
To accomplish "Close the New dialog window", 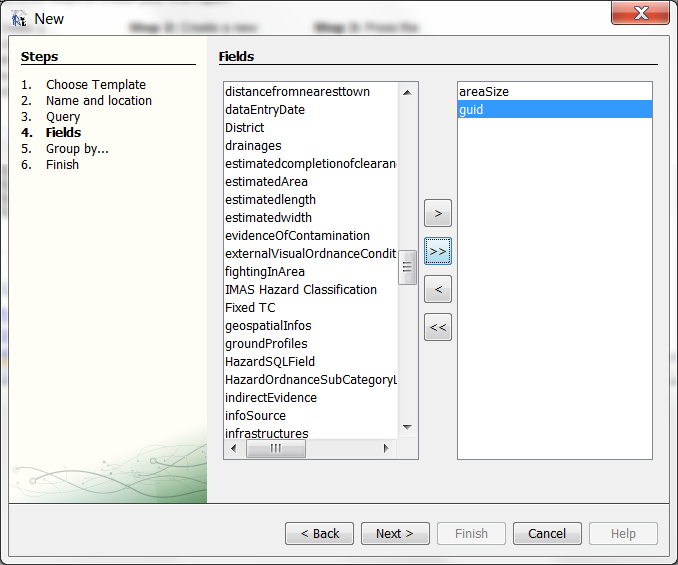I will tap(639, 13).
